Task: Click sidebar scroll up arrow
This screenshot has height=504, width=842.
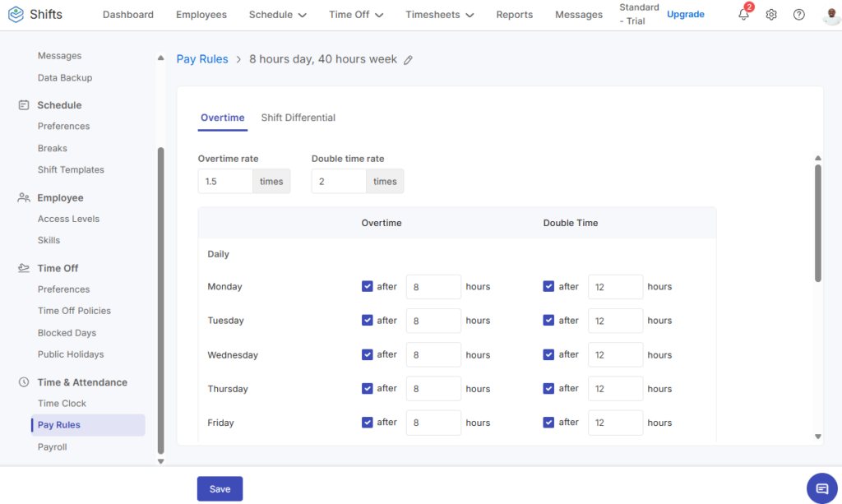Action: pos(160,58)
